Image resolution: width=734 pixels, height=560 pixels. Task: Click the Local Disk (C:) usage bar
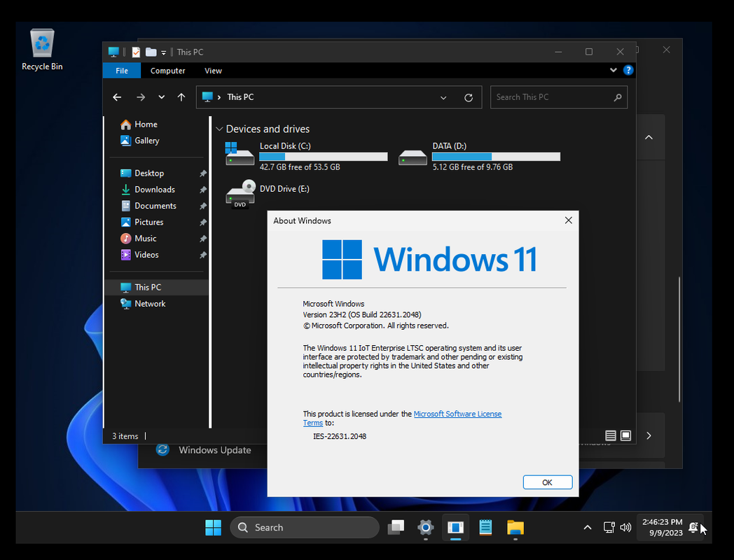[324, 157]
